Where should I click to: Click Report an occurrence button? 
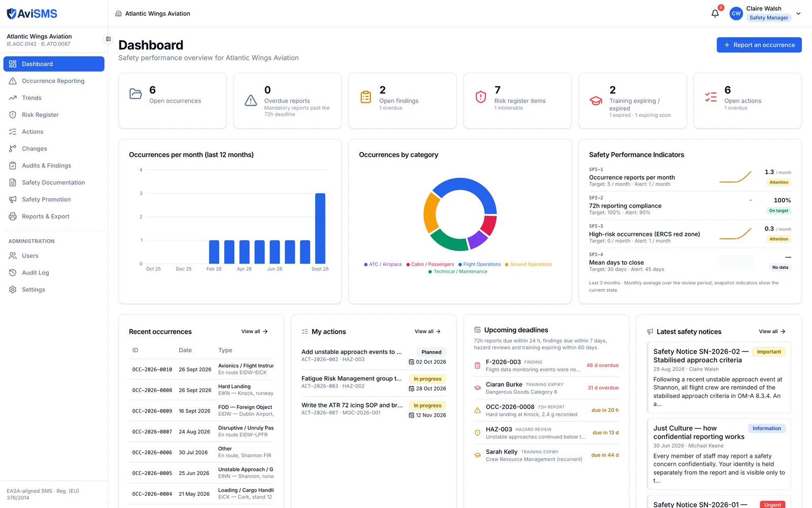click(x=759, y=45)
